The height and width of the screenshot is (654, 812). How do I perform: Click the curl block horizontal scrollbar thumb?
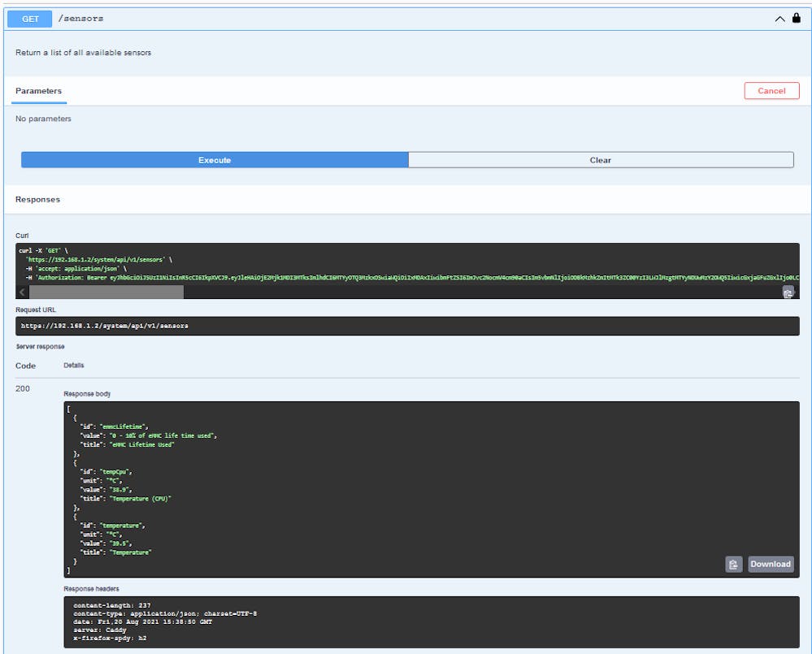tap(106, 292)
